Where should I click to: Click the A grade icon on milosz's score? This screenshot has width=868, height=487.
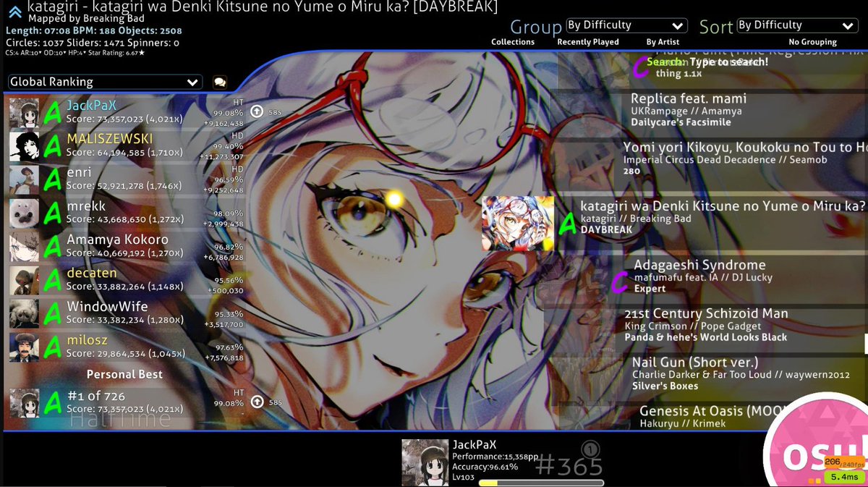(53, 347)
